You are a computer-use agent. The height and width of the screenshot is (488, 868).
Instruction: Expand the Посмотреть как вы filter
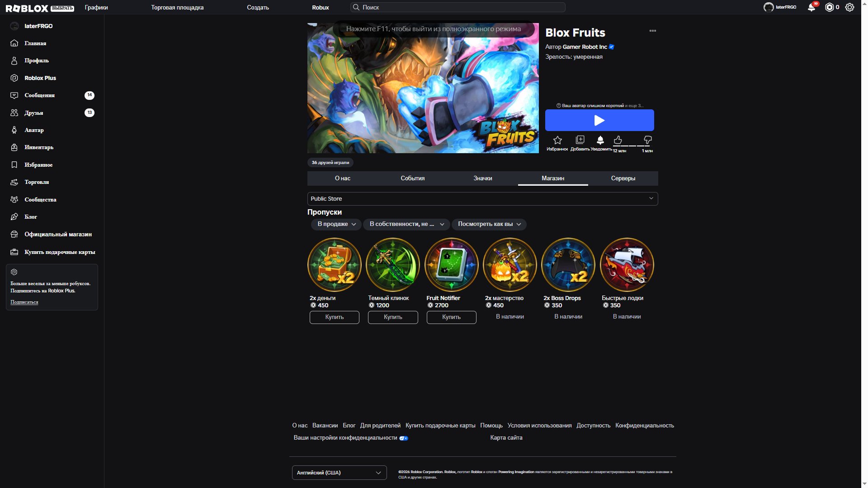tap(489, 224)
